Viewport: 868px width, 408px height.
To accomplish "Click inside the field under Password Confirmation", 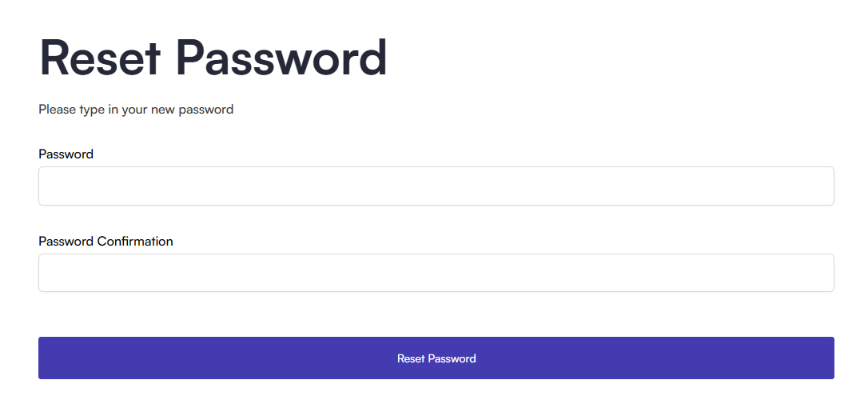I will (436, 273).
